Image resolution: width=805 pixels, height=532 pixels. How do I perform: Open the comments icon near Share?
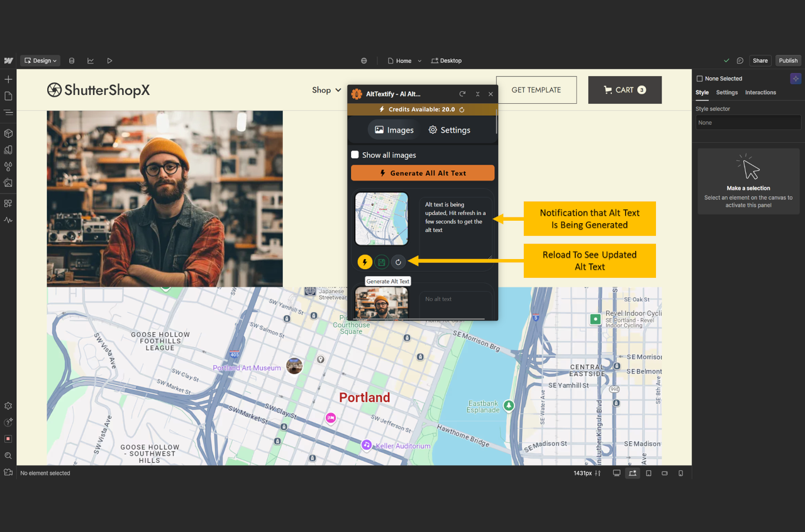[740, 61]
